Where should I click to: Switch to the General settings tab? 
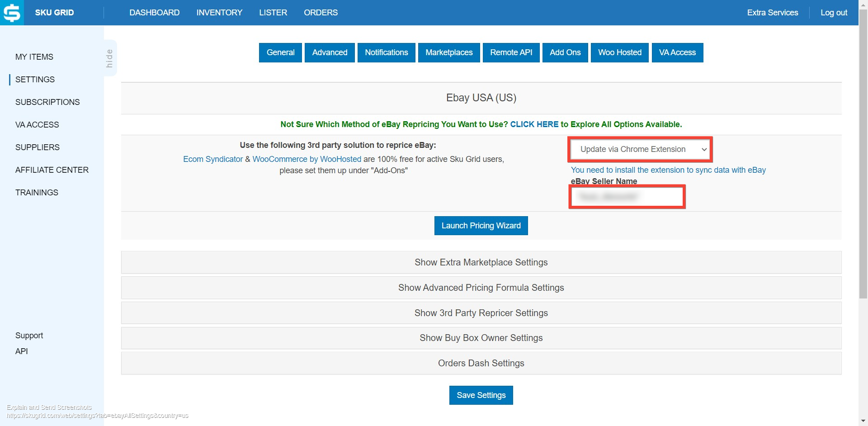point(280,52)
